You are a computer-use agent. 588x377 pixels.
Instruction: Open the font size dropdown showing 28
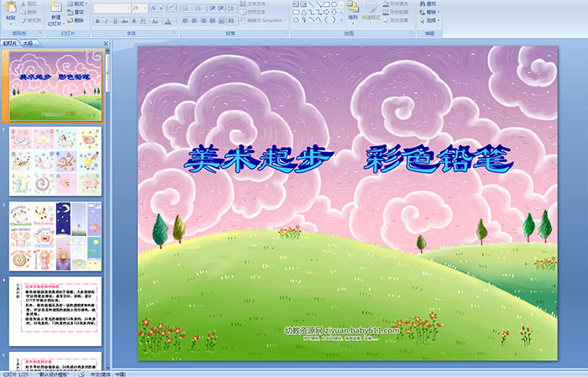click(x=139, y=8)
